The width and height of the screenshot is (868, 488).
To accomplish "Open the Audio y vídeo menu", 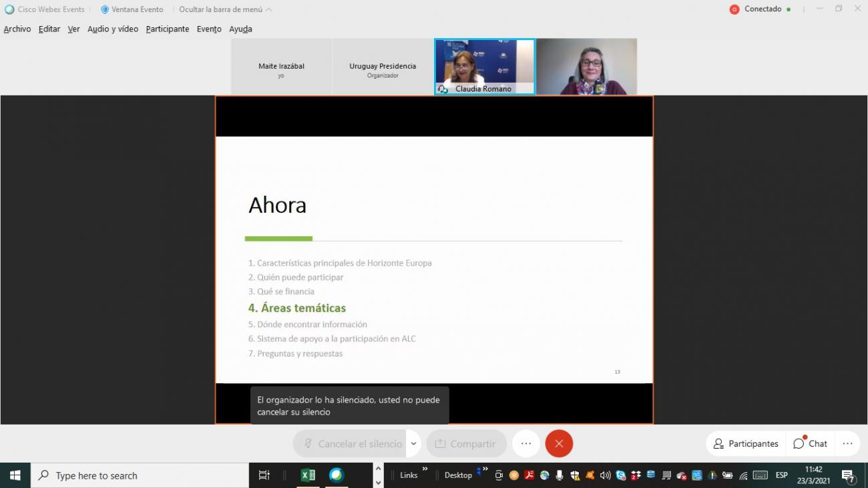I will click(113, 29).
